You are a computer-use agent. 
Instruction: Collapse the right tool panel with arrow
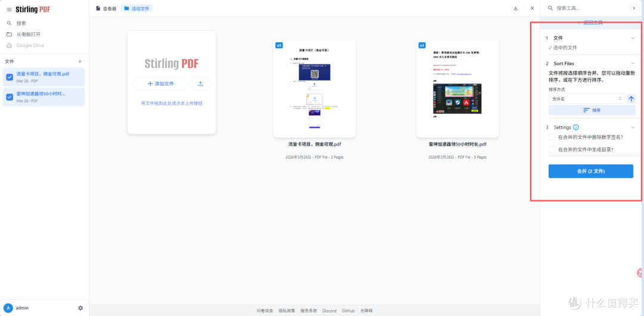635,8
